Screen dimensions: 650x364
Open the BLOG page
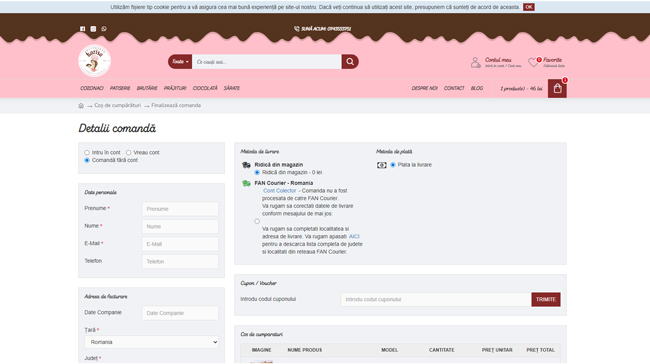[477, 88]
